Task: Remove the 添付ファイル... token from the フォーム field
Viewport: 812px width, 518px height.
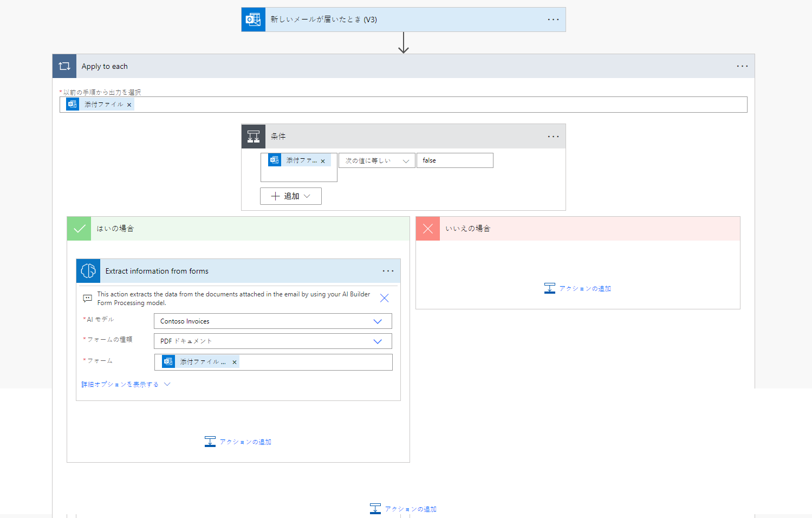Action: (x=235, y=362)
